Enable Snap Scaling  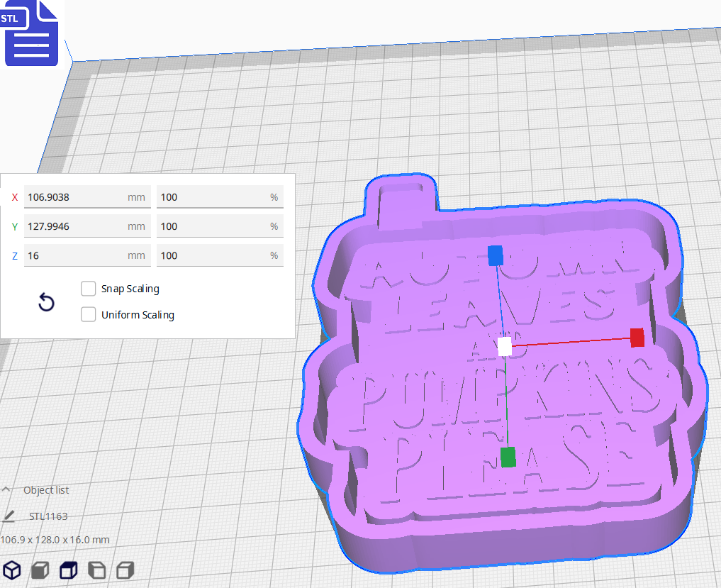pos(88,289)
